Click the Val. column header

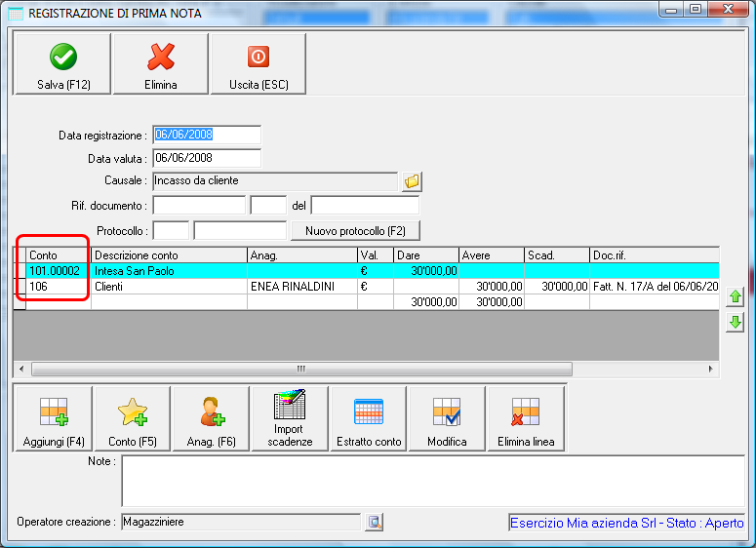point(376,255)
